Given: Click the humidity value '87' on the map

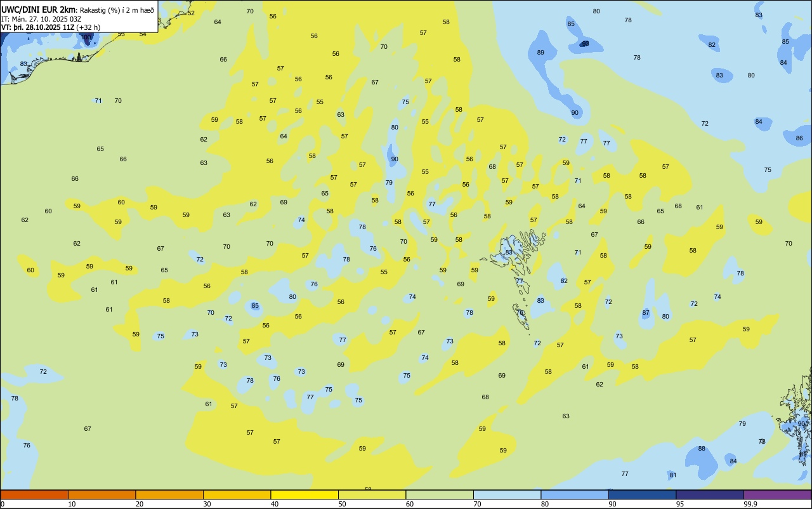Looking at the screenshot, I should 646,313.
